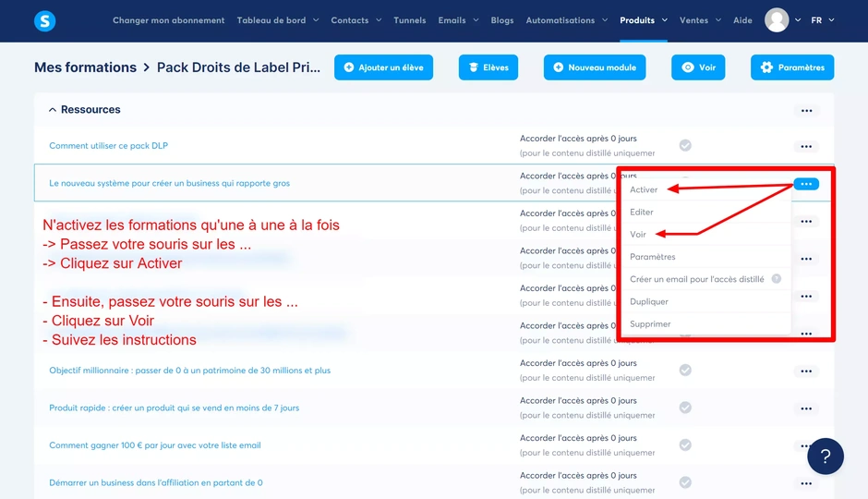Image resolution: width=868 pixels, height=499 pixels.
Task: Click the blue Paramètres button
Action: click(x=792, y=67)
